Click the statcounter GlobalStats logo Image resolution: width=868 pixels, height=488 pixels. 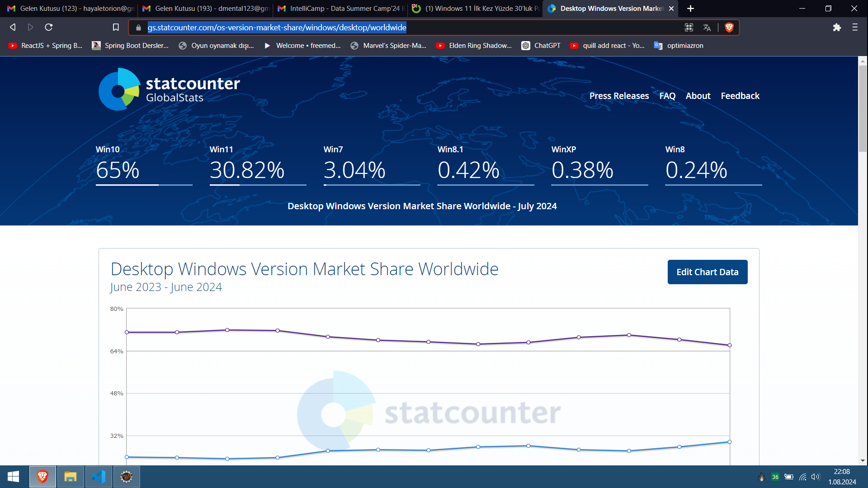[x=169, y=89]
